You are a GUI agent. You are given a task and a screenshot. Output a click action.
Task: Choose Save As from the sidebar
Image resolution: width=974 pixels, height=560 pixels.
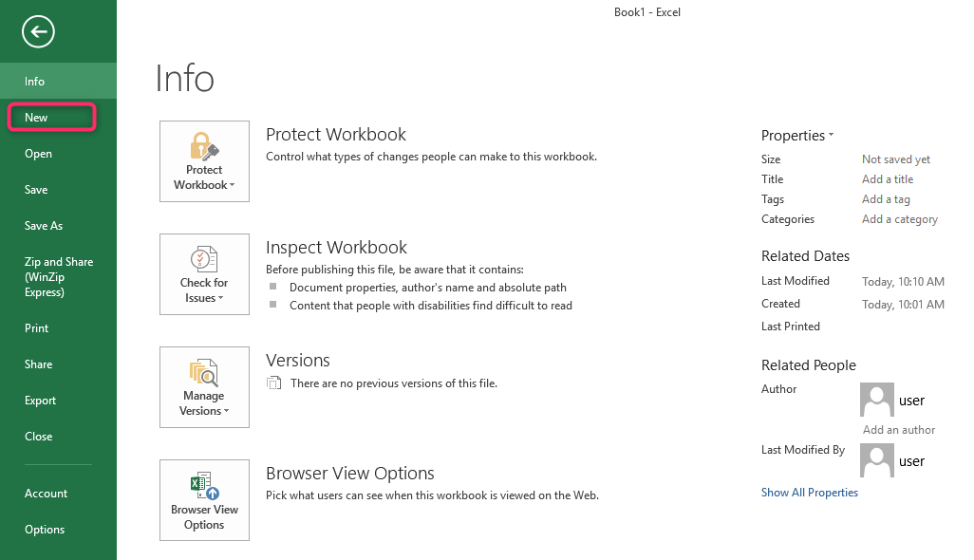44,226
